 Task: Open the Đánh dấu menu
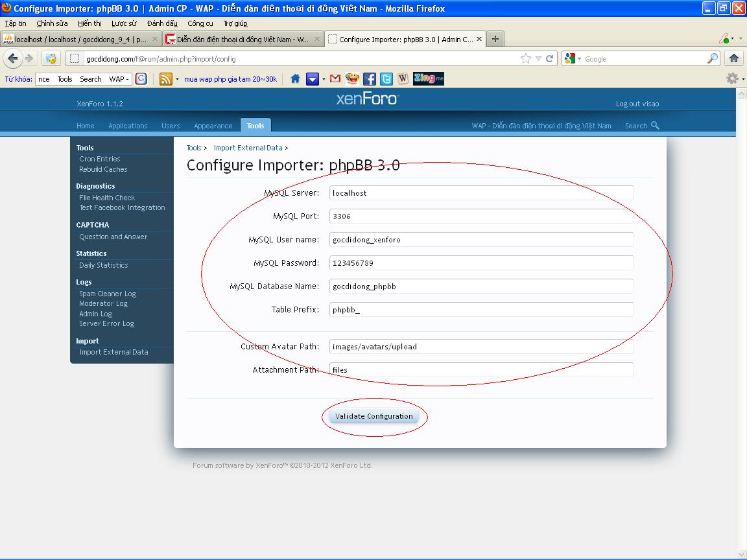click(x=162, y=23)
